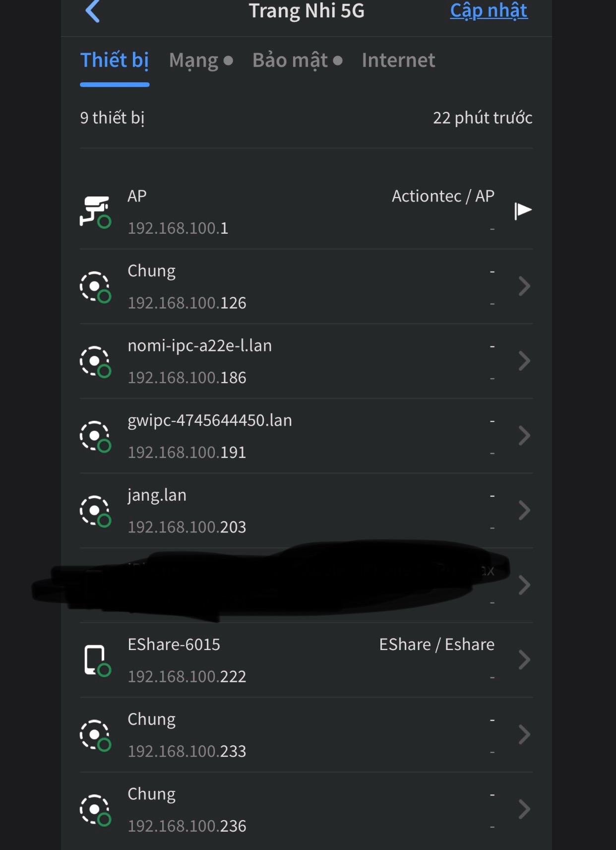This screenshot has height=850, width=616.
Task: Click the device icon beside gwipc-4745644450.lan
Action: pyautogui.click(x=95, y=436)
